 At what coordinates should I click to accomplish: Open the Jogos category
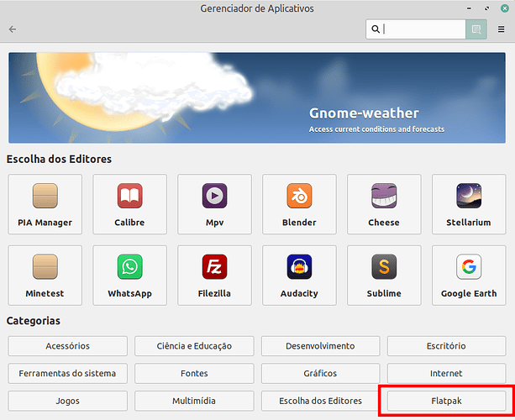(67, 401)
